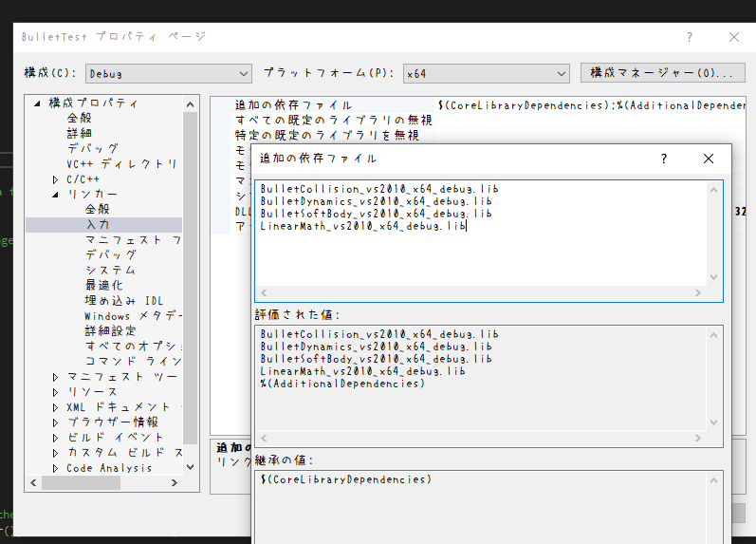This screenshot has height=544, width=756.
Task: Click 継承の値 box scroll up arrow
Action: point(714,480)
